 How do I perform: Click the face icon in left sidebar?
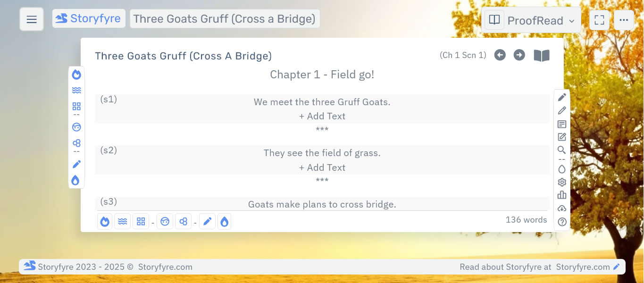(76, 127)
